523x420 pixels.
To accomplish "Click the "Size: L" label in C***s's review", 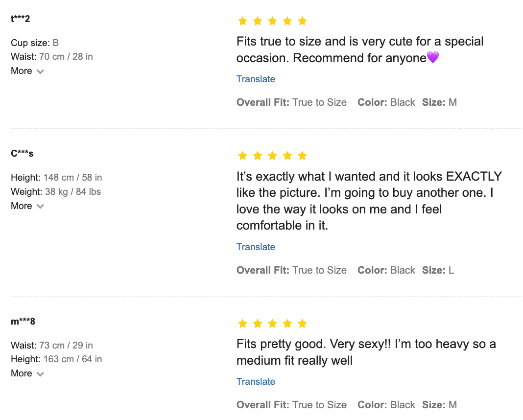I will coord(438,270).
